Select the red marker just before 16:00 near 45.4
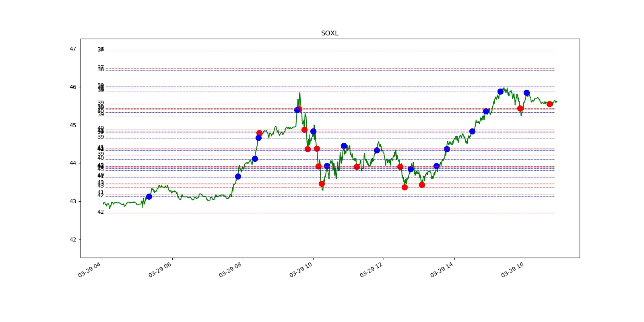The height and width of the screenshot is (322, 644). (x=520, y=108)
